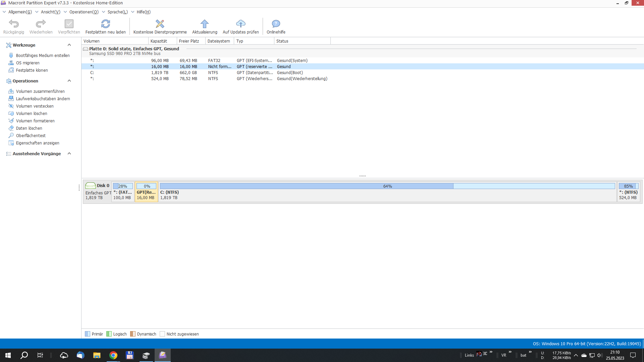Click Volumen zusammenführen link
Viewport: 644px width, 362px height.
tap(40, 92)
